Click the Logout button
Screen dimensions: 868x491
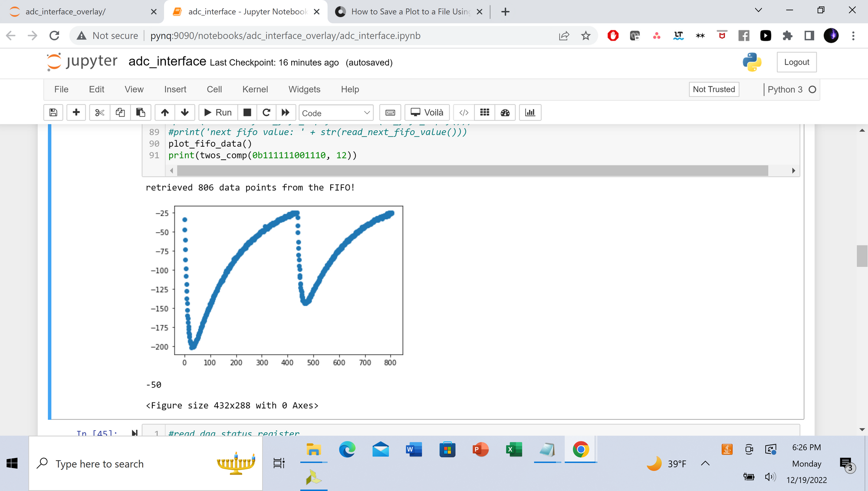pos(796,62)
